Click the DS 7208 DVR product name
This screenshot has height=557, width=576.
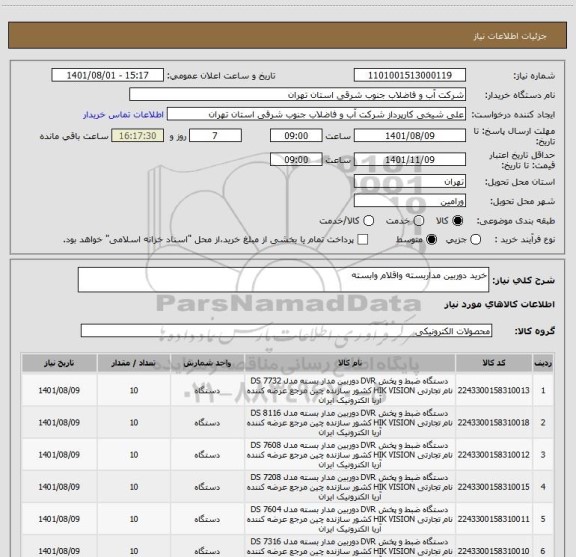[349, 487]
